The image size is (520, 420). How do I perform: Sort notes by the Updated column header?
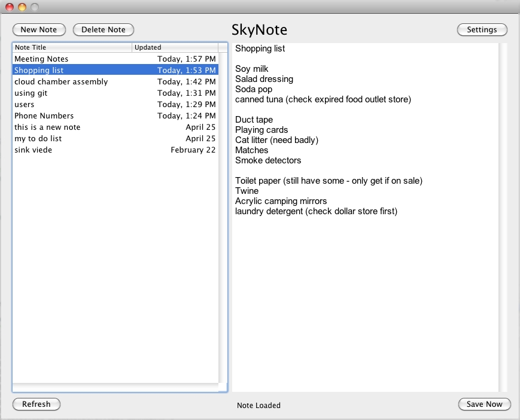pos(175,47)
